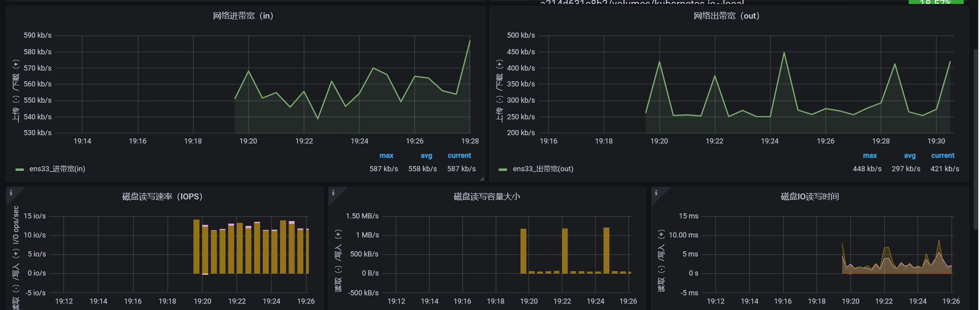Open the 磁盘读写速率 (IOPS) panel title menu
Image resolution: width=980 pixels, height=310 pixels.
click(x=162, y=197)
